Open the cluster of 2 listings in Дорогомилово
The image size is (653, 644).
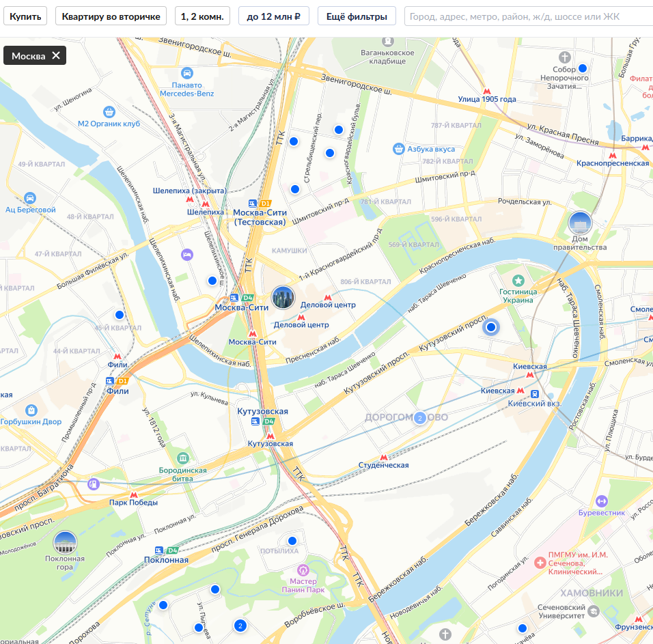(x=420, y=418)
